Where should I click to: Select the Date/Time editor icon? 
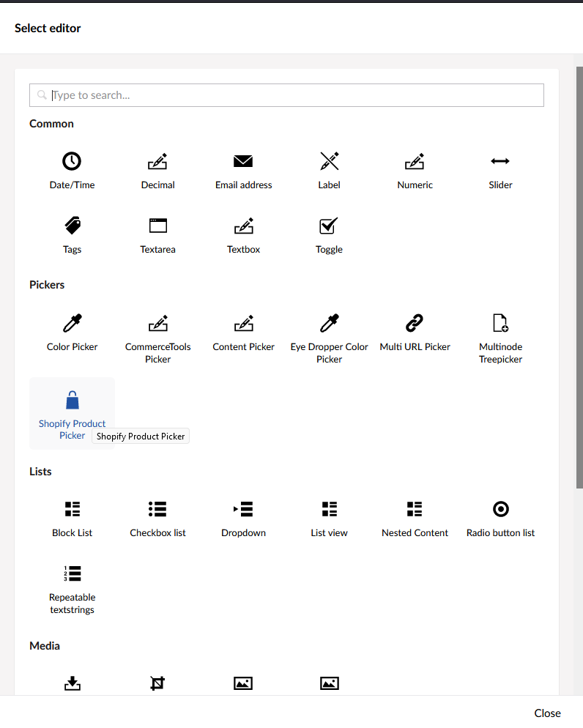click(72, 162)
